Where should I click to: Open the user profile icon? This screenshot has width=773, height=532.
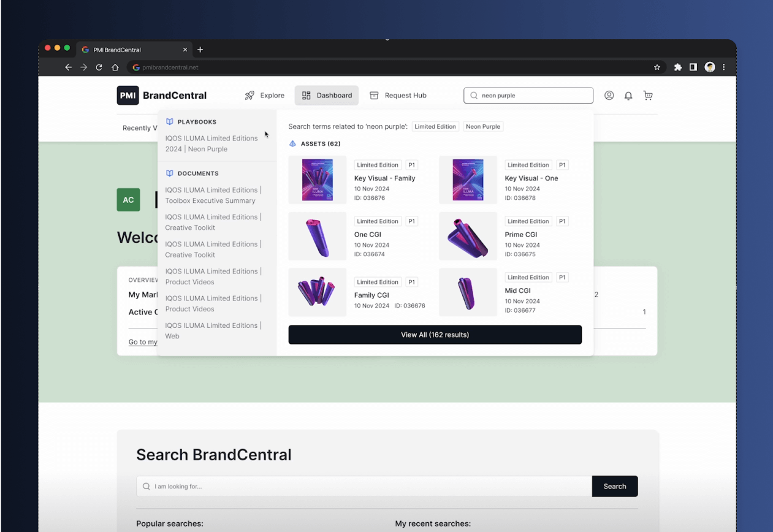pyautogui.click(x=609, y=96)
